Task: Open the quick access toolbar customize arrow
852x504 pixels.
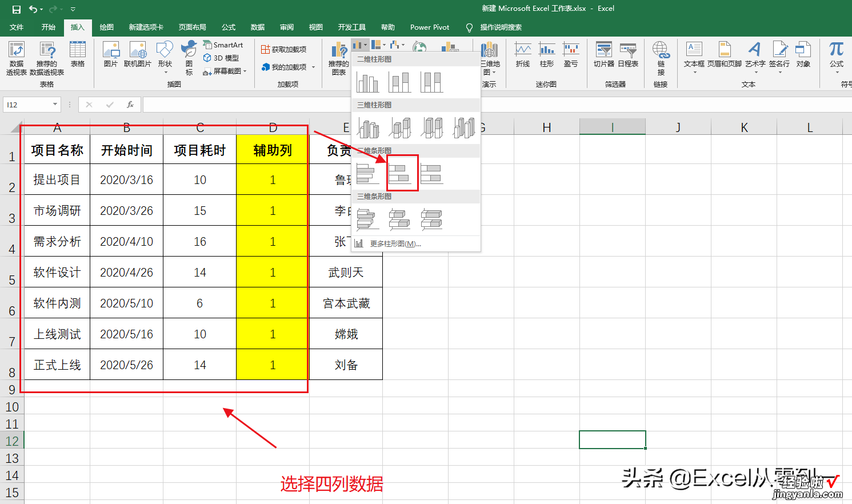Action: [x=73, y=9]
